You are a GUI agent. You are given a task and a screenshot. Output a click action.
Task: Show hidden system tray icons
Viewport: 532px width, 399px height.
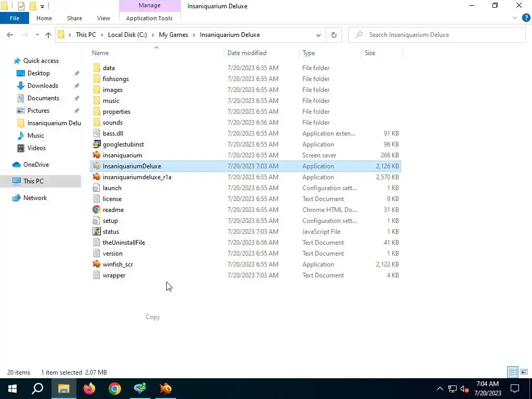(440, 389)
